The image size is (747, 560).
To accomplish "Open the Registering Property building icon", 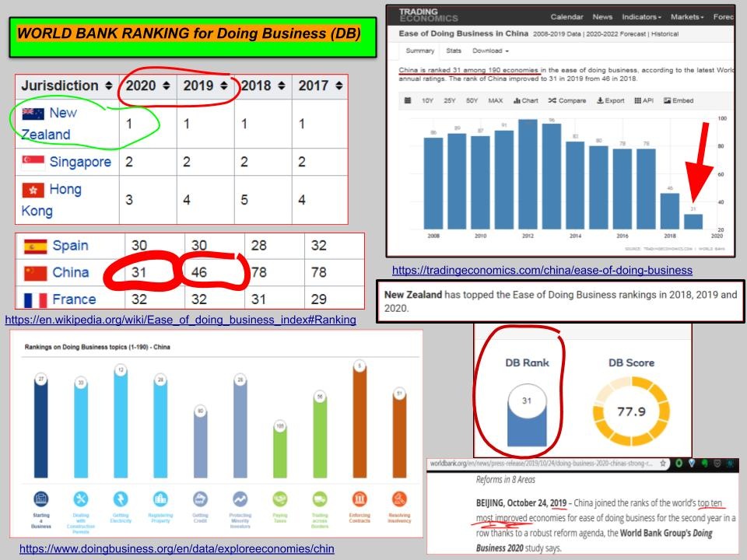I will [160, 499].
